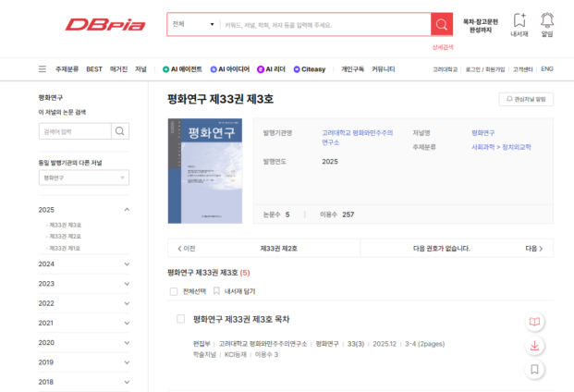Open the 고려대학교 평화와민주주의연구소 publisher link
Viewport: 574px width, 392px height.
click(x=357, y=137)
